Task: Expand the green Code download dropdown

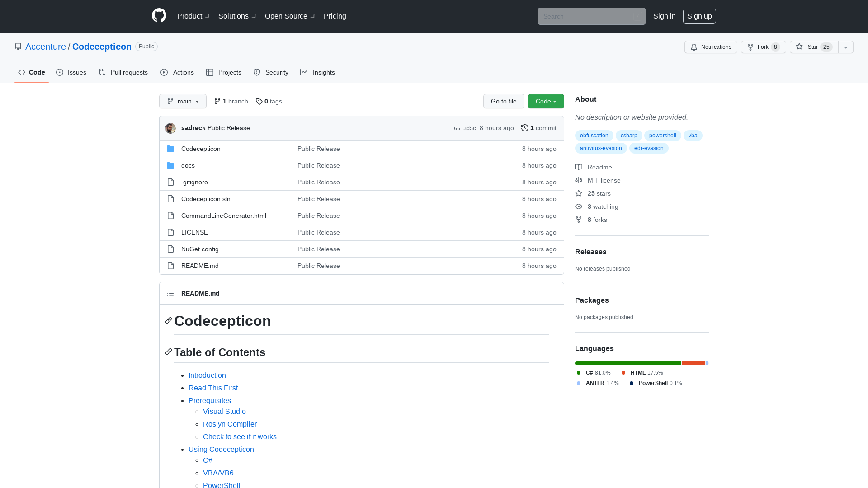Action: (546, 101)
